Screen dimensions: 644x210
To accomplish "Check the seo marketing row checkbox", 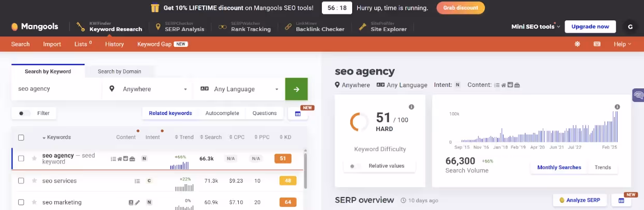I will tap(21, 202).
